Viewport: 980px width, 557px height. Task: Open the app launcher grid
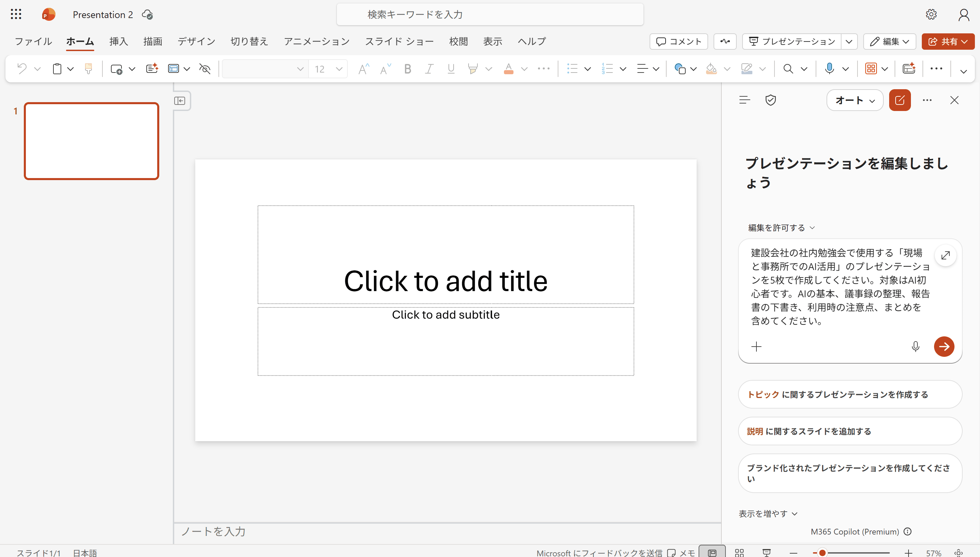pyautogui.click(x=16, y=15)
